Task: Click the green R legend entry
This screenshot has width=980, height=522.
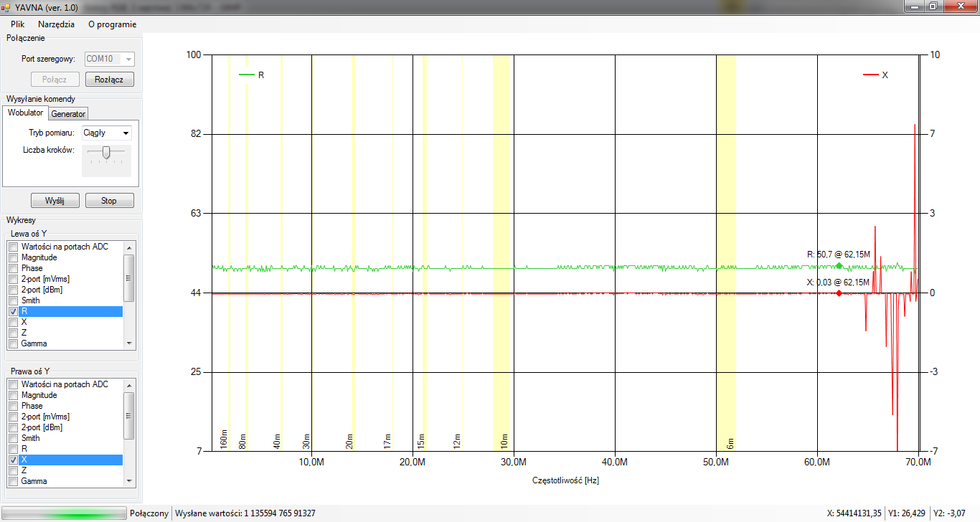Action: (x=252, y=75)
